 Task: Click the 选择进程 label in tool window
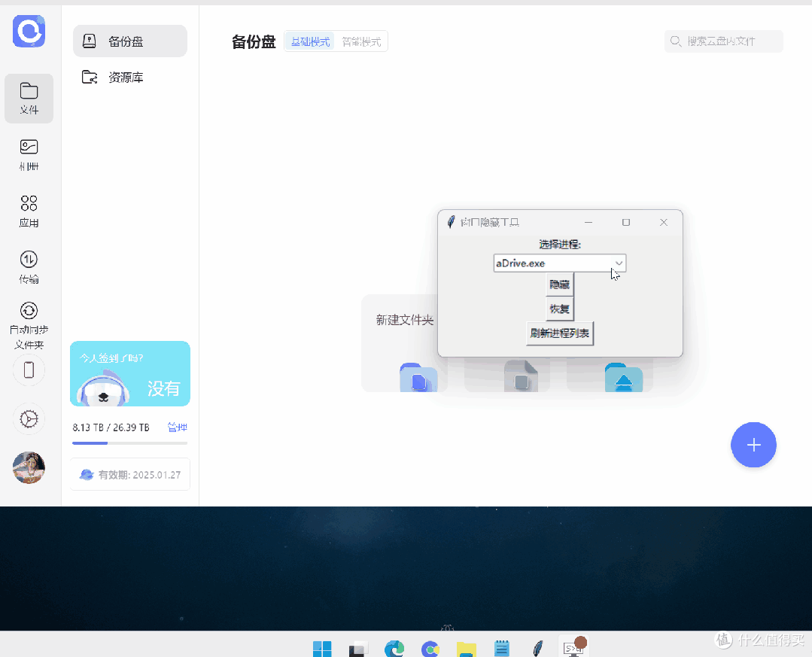click(560, 245)
